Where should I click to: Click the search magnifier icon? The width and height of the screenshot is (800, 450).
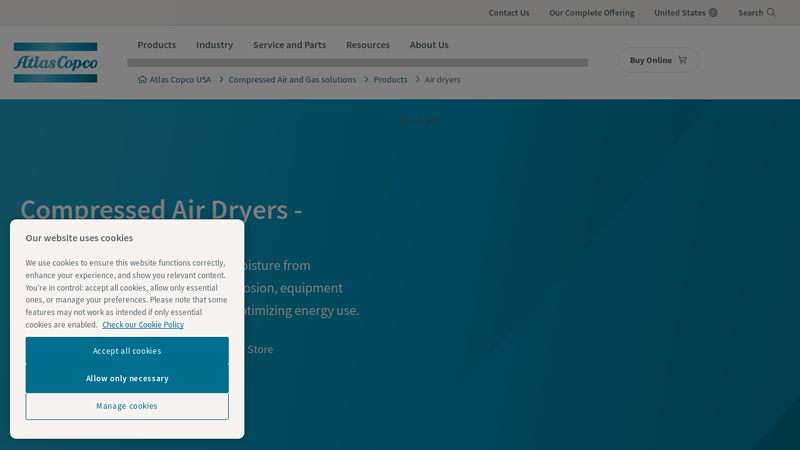(771, 13)
